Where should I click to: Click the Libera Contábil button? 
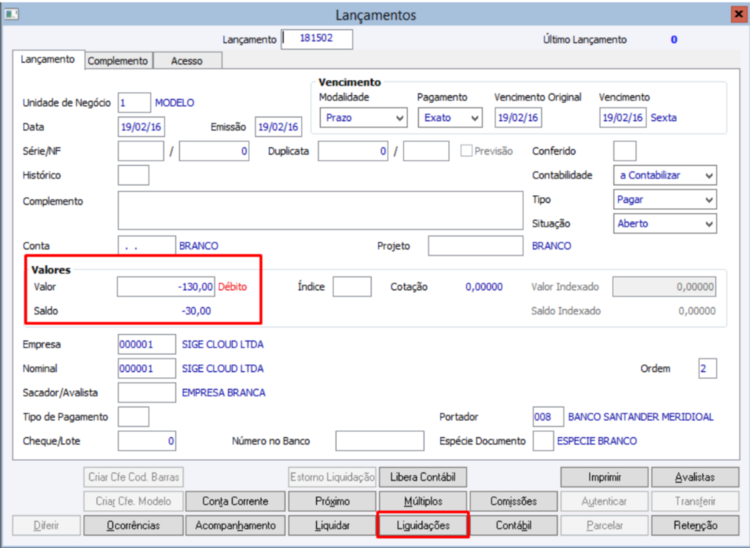[x=423, y=477]
